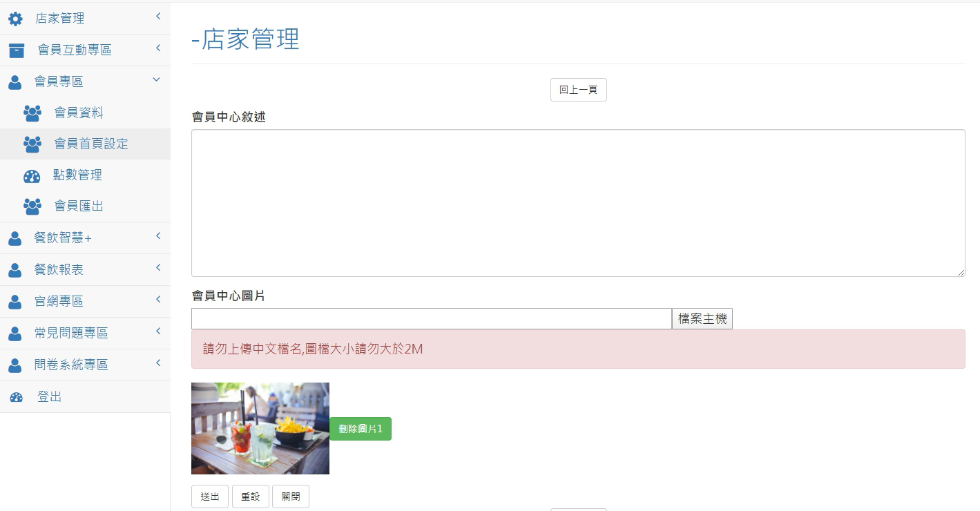Click the person icon beside 會員專區

(x=15, y=82)
